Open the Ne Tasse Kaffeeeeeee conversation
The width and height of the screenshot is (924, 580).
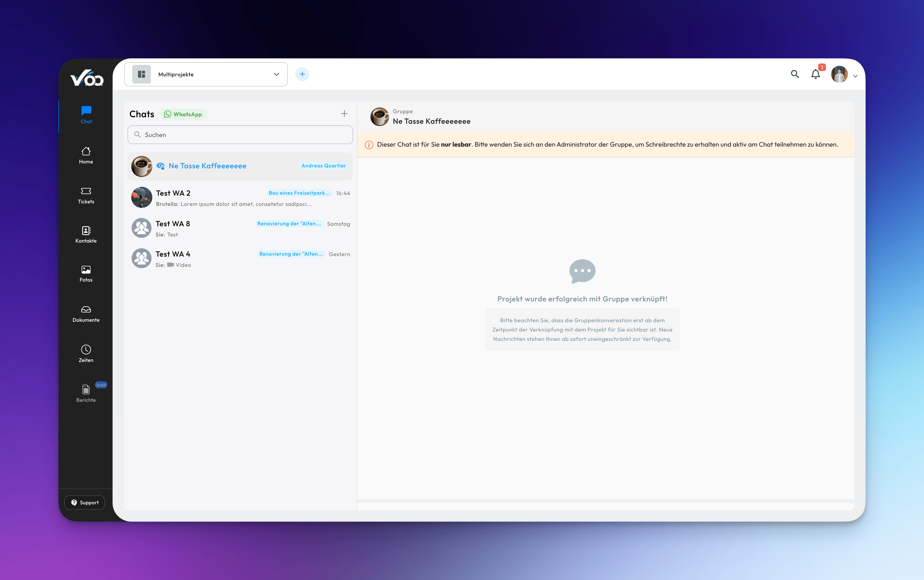click(207, 166)
